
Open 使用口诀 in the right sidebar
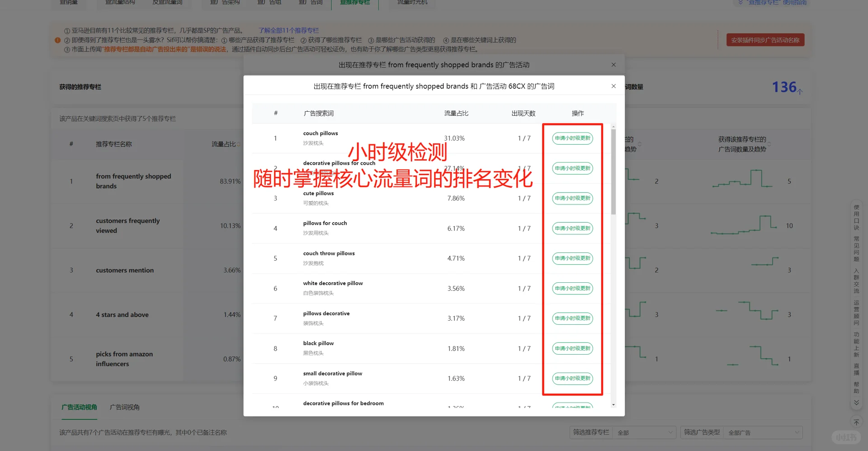[856, 217]
